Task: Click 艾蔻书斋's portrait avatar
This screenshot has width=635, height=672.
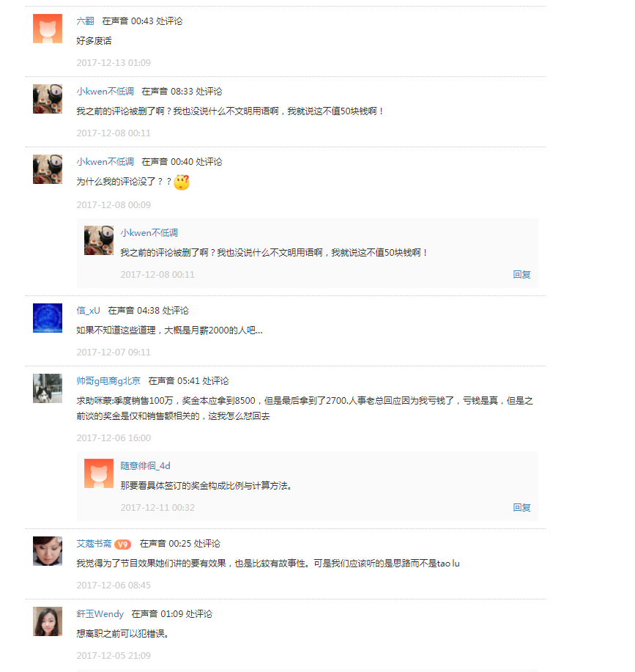Action: (48, 551)
